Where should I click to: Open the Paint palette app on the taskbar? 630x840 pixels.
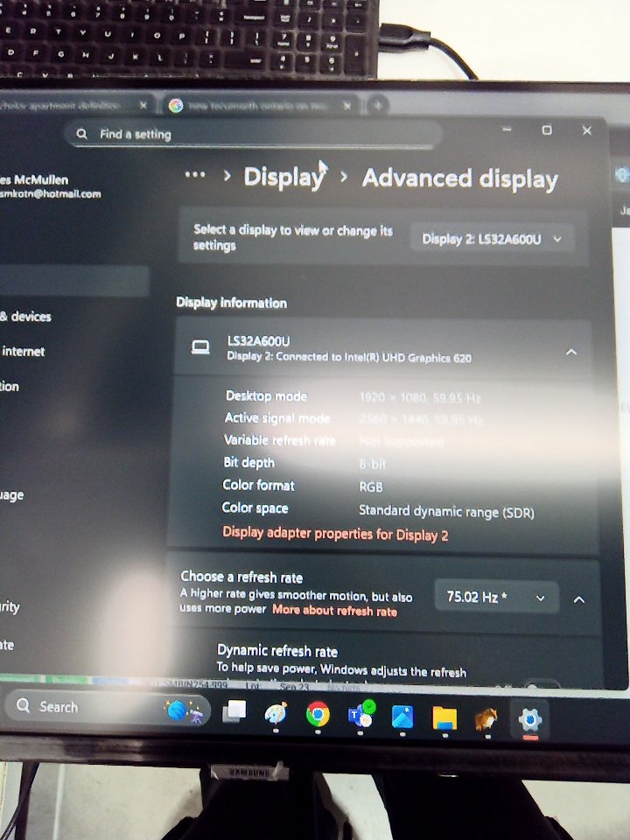(x=276, y=714)
